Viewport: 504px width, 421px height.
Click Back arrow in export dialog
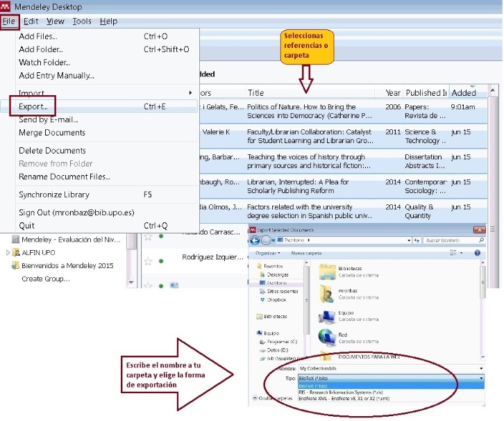255,240
